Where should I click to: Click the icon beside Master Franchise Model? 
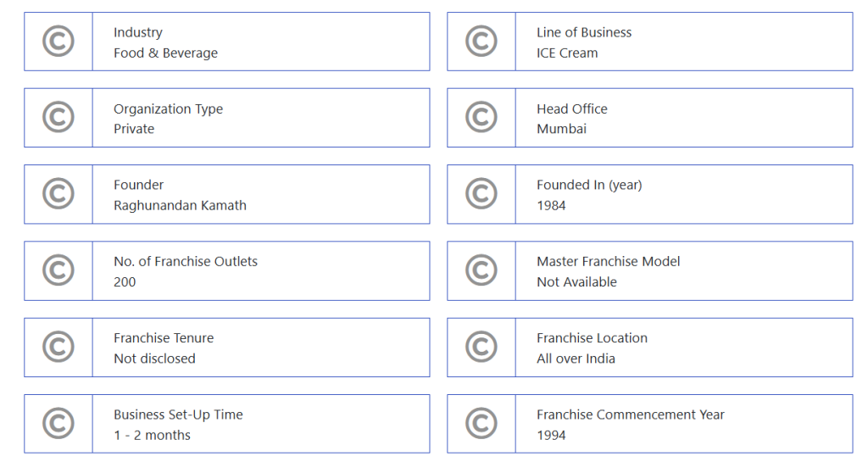tap(481, 270)
